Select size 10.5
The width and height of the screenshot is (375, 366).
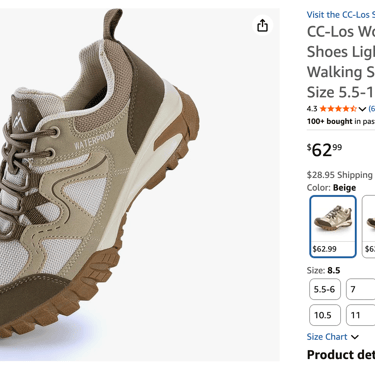pos(325,315)
